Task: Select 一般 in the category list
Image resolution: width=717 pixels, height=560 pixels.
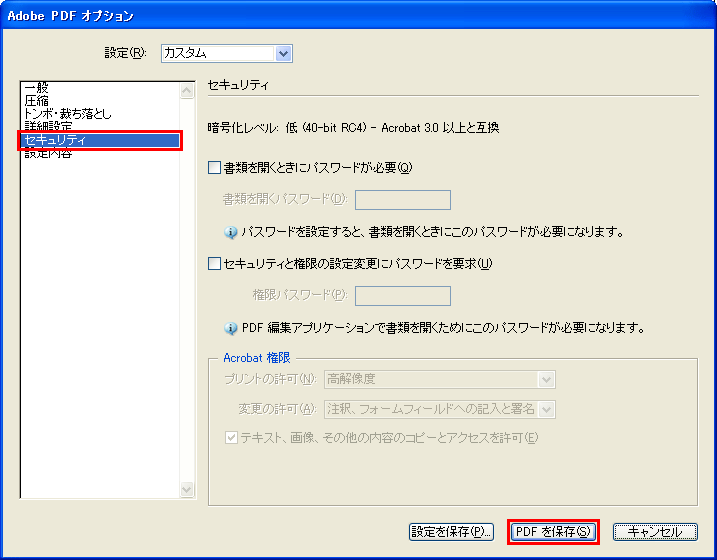Action: pyautogui.click(x=37, y=88)
